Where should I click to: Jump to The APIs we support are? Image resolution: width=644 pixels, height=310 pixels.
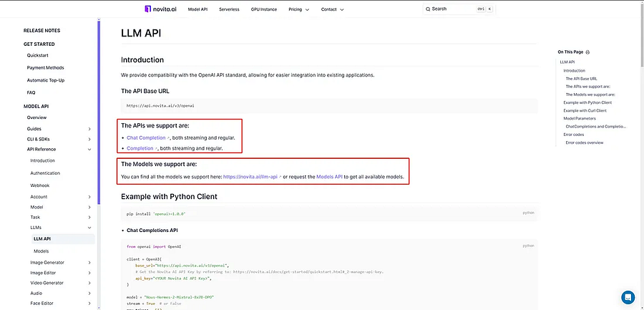pyautogui.click(x=588, y=87)
